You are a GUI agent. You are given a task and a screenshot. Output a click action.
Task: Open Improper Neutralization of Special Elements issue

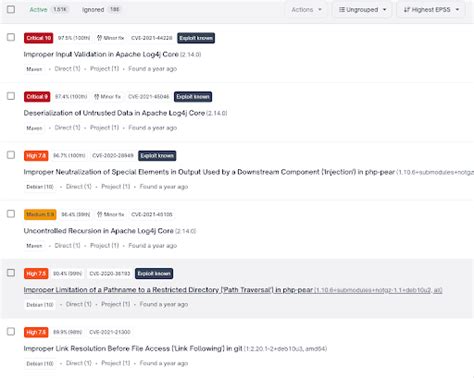[209, 172]
